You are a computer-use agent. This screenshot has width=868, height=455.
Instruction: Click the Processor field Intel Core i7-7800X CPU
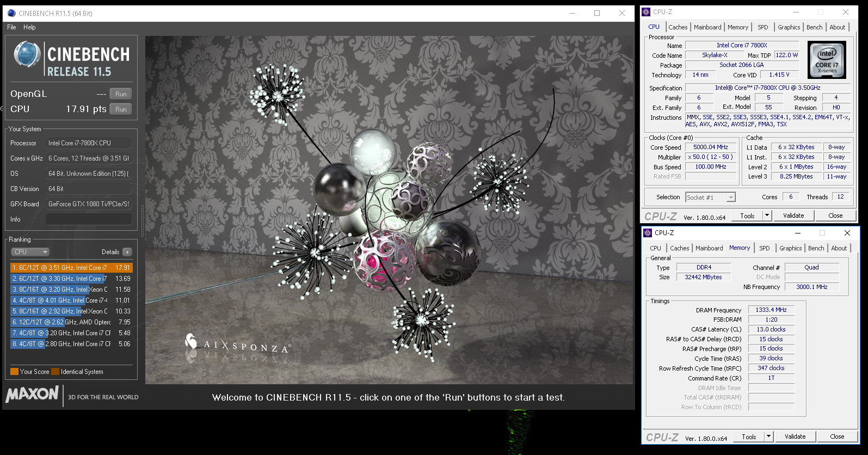click(x=89, y=143)
